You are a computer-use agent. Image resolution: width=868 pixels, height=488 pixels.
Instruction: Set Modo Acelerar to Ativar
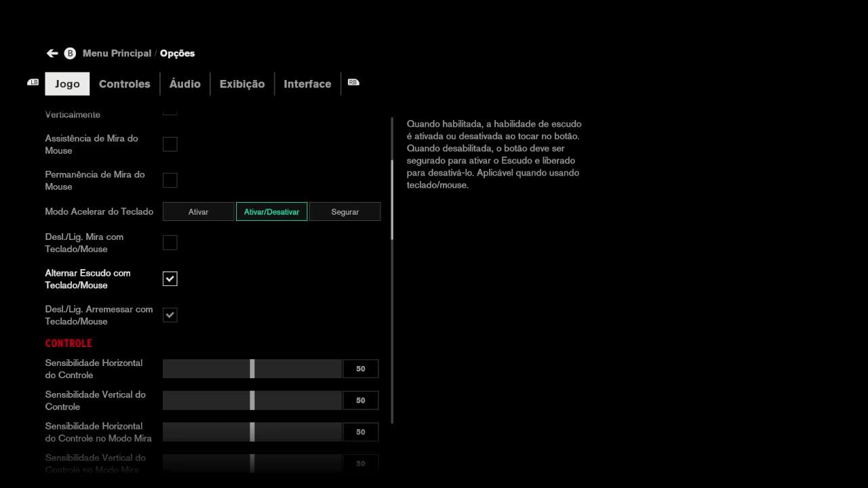coord(198,211)
